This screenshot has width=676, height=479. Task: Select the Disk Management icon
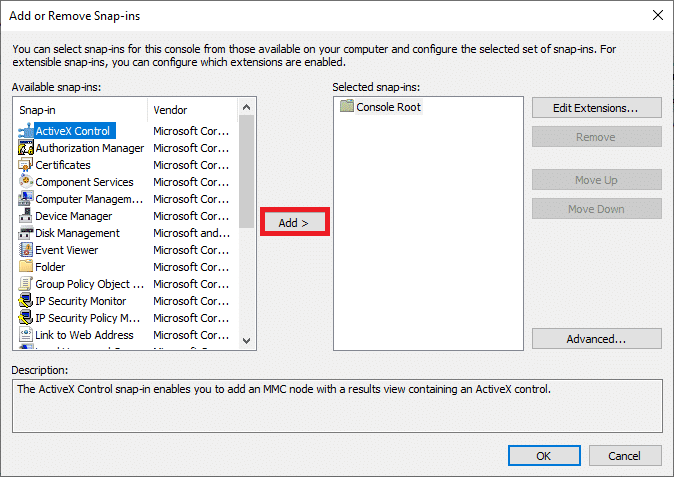26,233
